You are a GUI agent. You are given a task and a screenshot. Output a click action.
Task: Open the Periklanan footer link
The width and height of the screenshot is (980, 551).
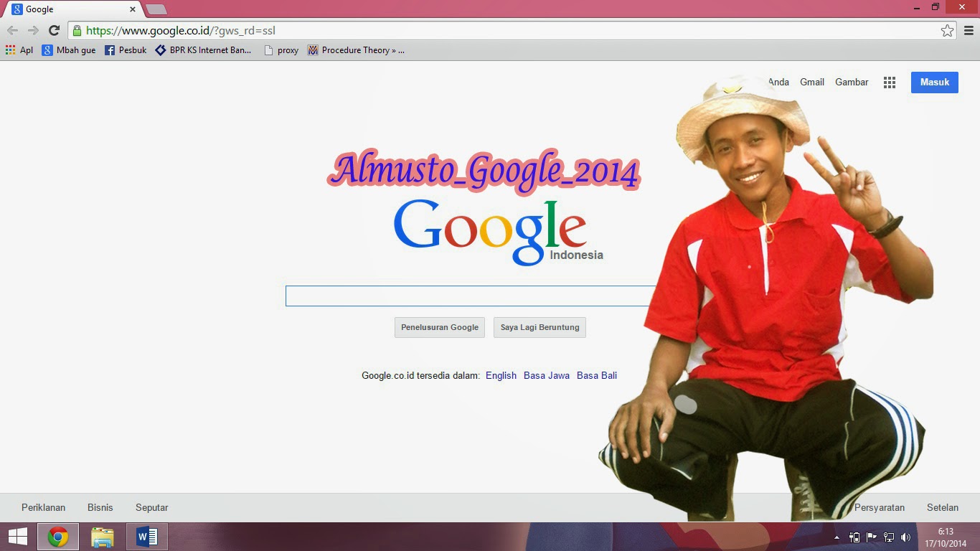pyautogui.click(x=43, y=507)
